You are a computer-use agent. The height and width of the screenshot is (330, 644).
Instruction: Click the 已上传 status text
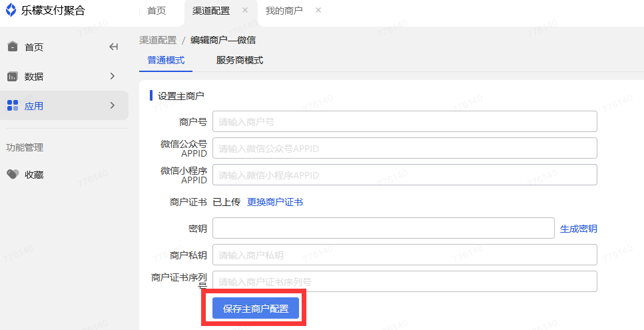click(226, 202)
